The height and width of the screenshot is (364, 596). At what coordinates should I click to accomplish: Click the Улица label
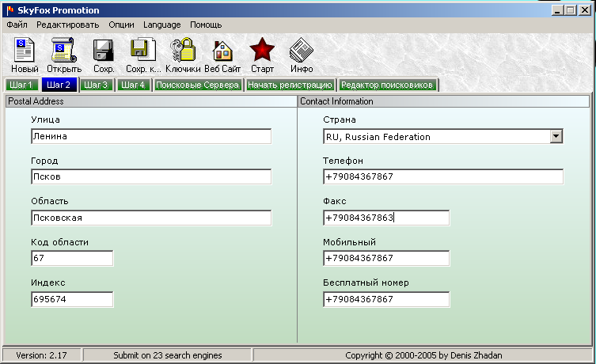click(45, 119)
